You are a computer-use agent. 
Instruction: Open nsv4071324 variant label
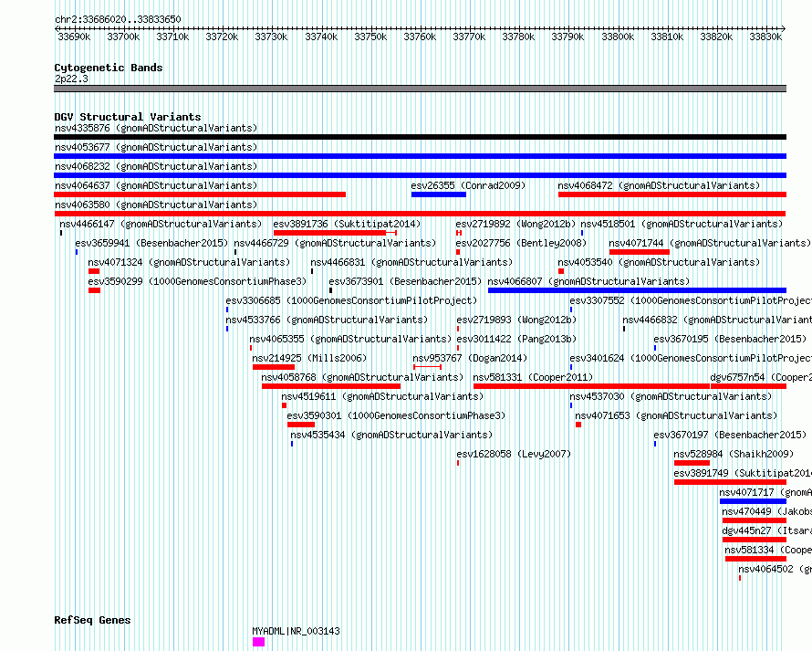tap(189, 262)
